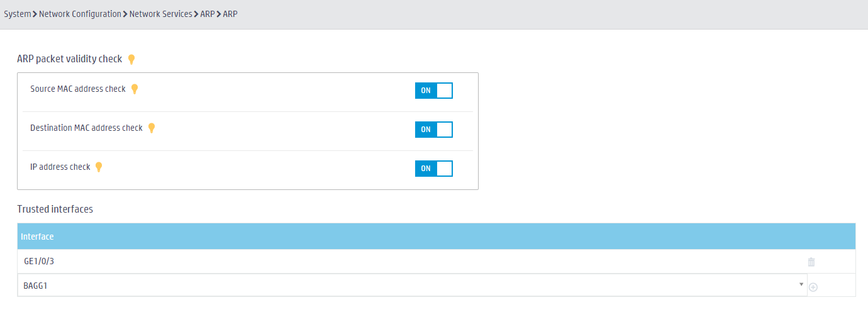The width and height of the screenshot is (868, 312).
Task: Navigate to Network Services breadcrumb
Action: click(161, 14)
